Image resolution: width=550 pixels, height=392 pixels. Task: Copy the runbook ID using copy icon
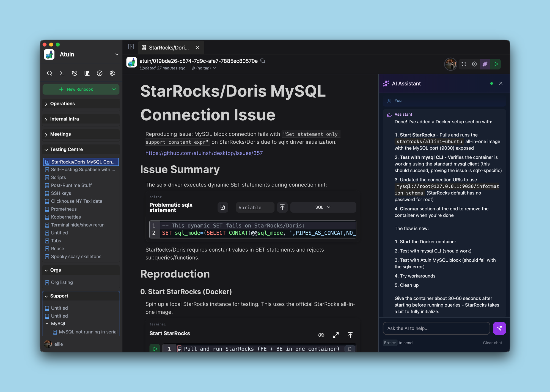click(x=263, y=61)
